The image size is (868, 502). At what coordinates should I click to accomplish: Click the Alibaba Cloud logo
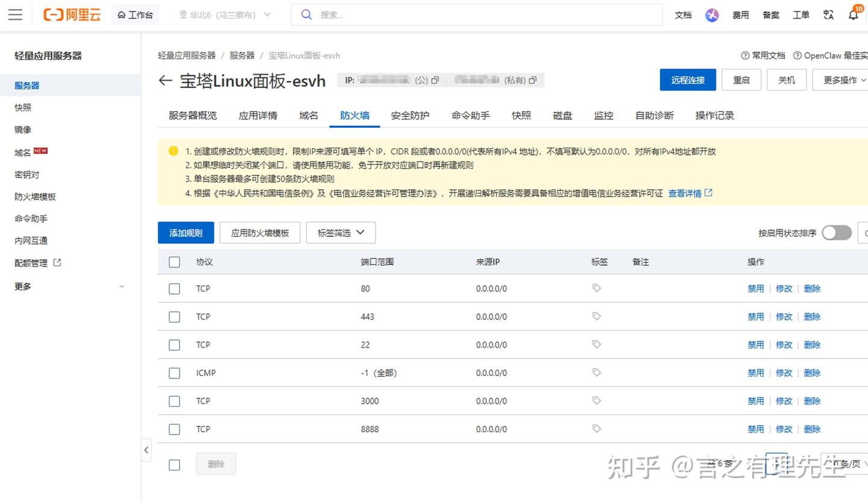coord(72,15)
